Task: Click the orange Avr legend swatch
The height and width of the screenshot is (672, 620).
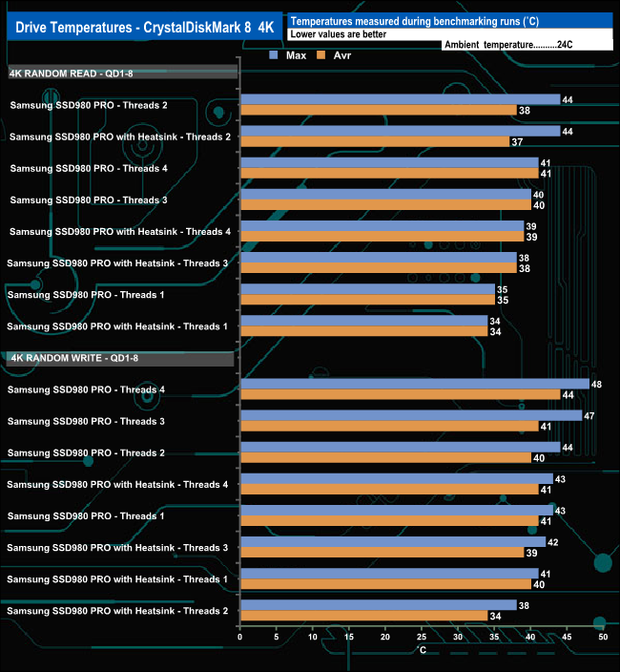Action: [321, 54]
